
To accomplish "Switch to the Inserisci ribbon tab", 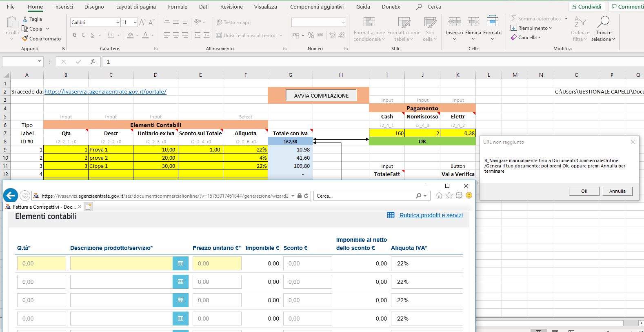I will (64, 7).
